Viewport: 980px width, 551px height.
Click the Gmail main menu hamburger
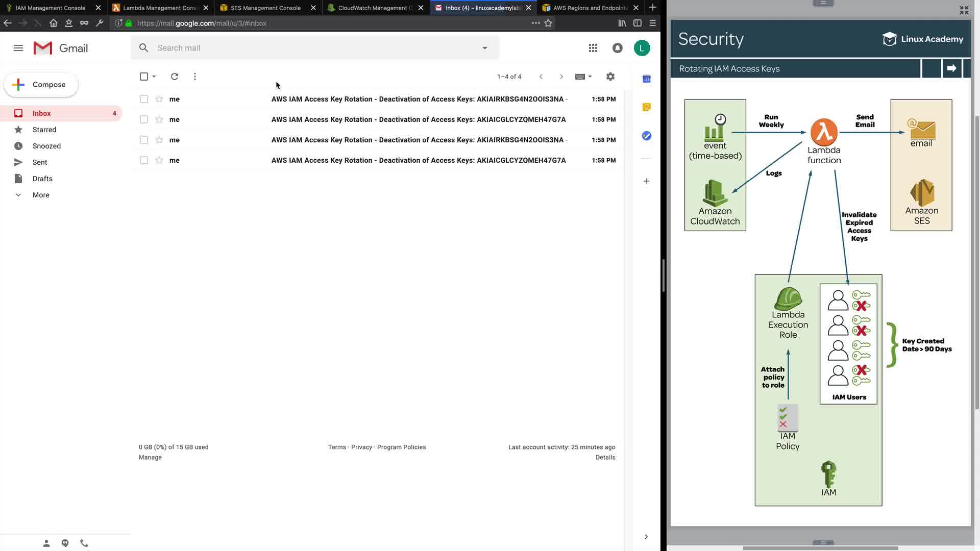(18, 48)
